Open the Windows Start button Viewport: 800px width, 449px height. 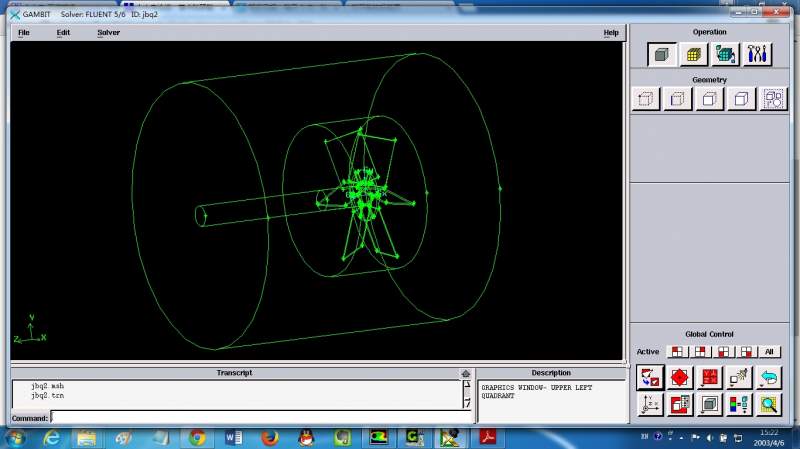tap(15, 438)
